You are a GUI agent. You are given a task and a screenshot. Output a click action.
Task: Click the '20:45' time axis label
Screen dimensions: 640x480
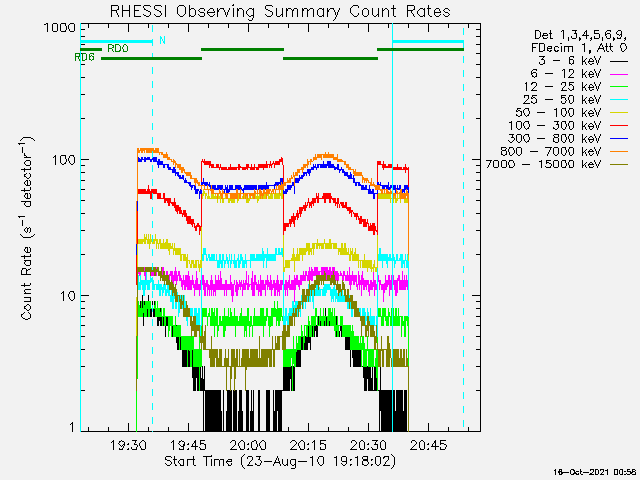[428, 445]
